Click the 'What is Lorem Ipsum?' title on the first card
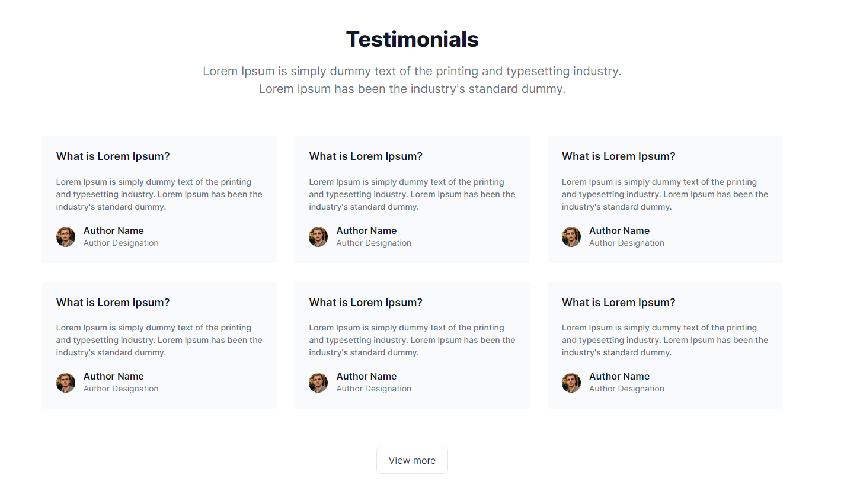 point(113,156)
